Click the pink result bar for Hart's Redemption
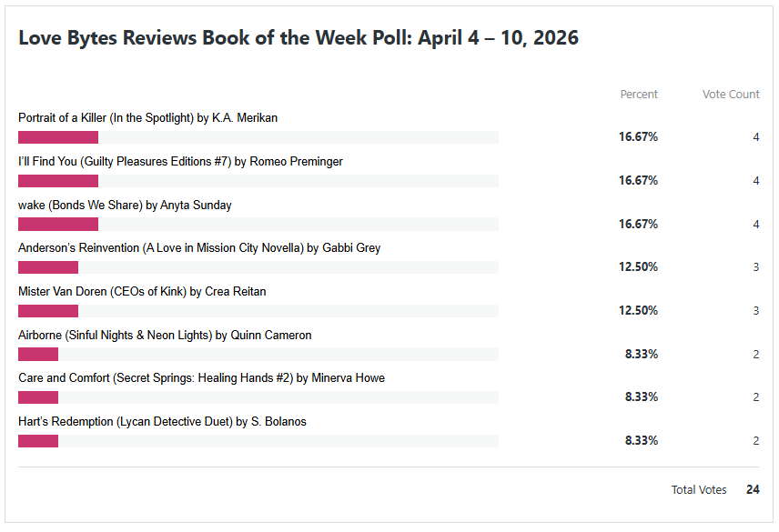Viewport: 779px width, 532px height. click(x=38, y=441)
